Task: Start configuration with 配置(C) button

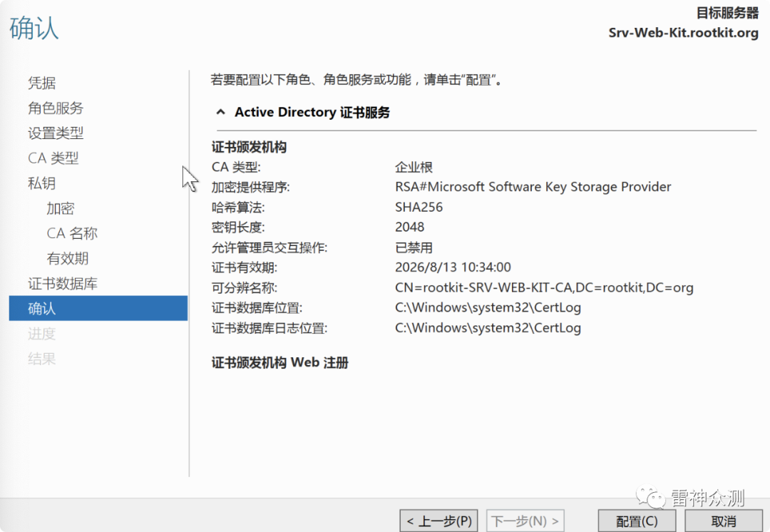Action: pos(637,521)
